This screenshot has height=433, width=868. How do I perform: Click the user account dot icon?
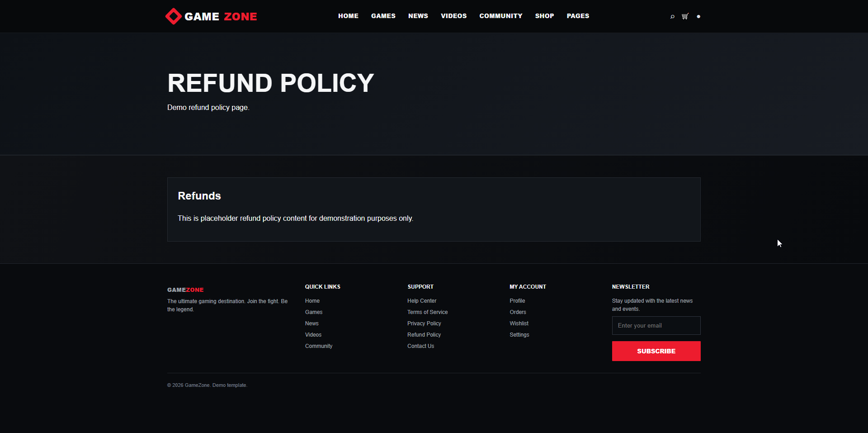(x=698, y=16)
